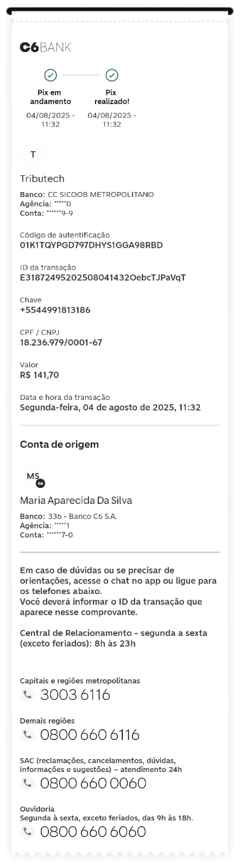Click phone icon beside 3003 6116
Viewport: 240px width, 868px height.
pos(27,694)
